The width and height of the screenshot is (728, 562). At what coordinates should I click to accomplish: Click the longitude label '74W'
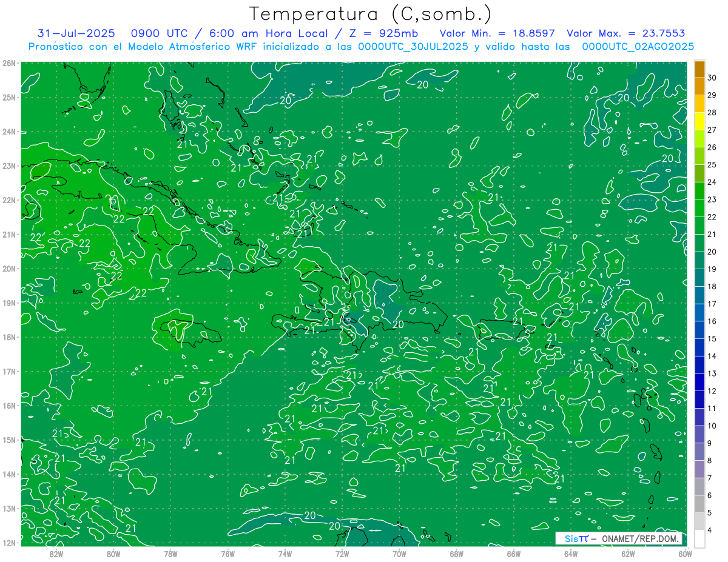tap(285, 554)
